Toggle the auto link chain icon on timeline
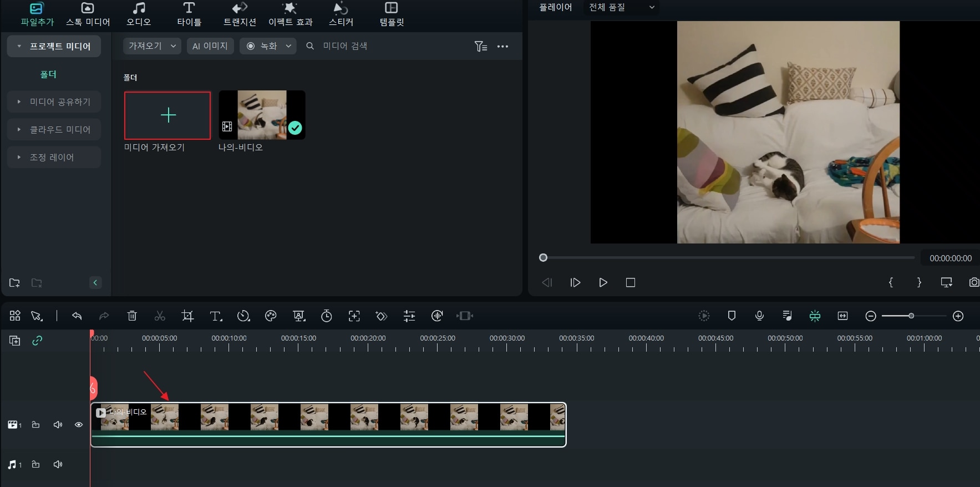 point(37,341)
